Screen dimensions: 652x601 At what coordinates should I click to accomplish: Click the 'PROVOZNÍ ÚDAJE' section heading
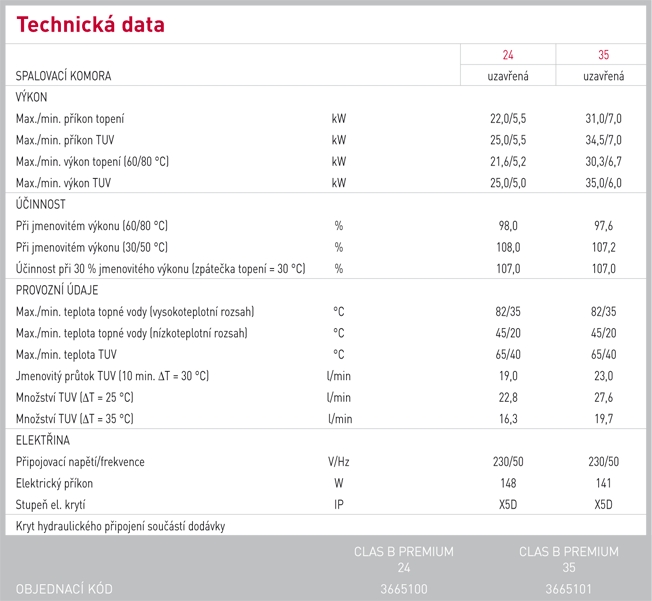57,290
